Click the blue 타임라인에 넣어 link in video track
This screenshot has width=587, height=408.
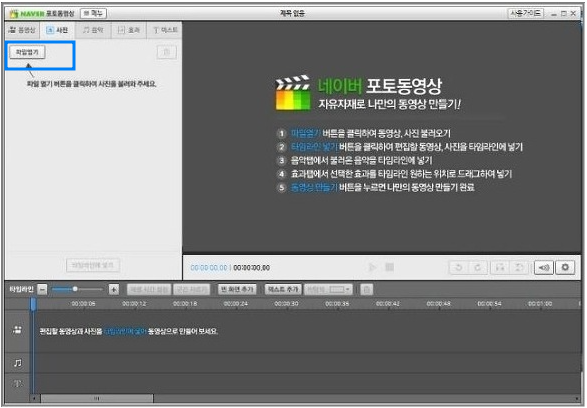pyautogui.click(x=125, y=331)
